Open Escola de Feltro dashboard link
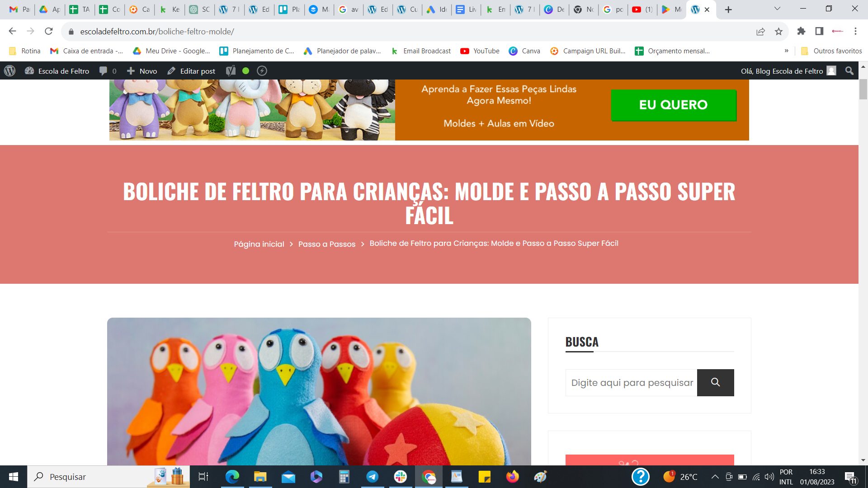Image resolution: width=868 pixels, height=488 pixels. (x=57, y=71)
